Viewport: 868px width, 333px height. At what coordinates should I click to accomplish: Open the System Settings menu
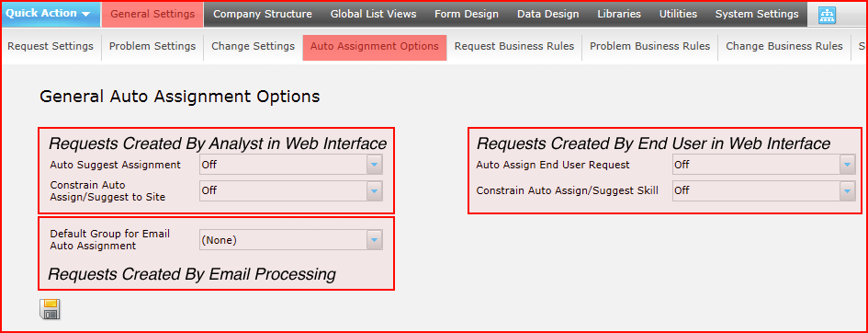point(757,14)
